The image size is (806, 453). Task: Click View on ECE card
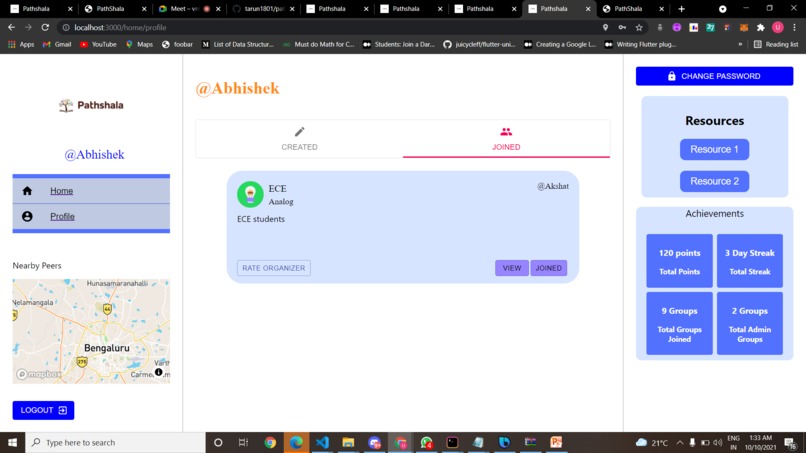[x=511, y=268]
